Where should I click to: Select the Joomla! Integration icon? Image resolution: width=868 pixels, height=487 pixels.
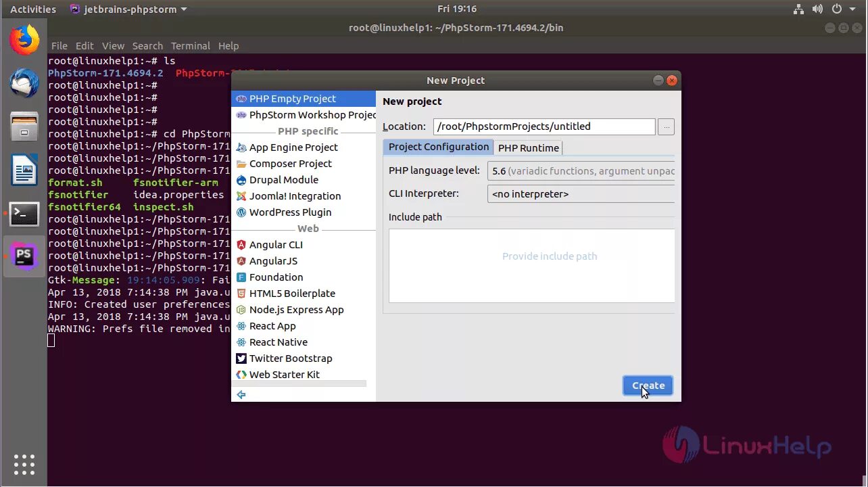pos(241,196)
